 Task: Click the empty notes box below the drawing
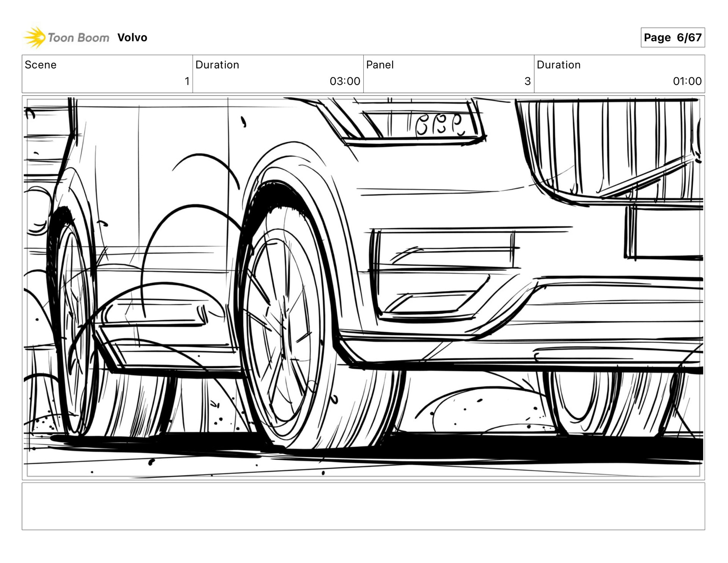363,506
